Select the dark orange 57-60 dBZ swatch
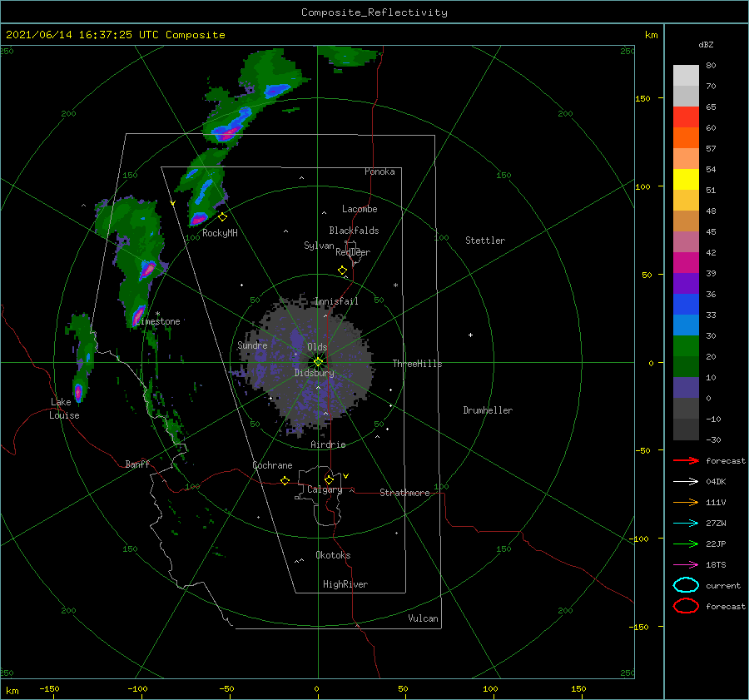This screenshot has width=749, height=700. (x=686, y=138)
